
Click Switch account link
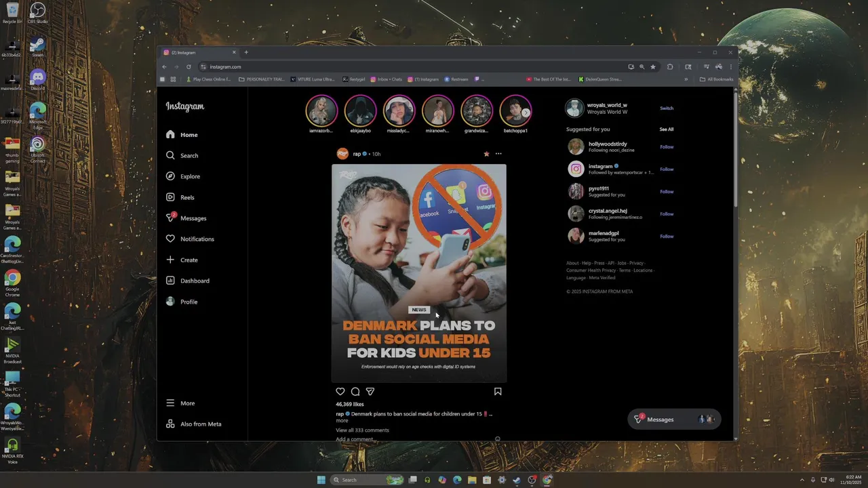tap(667, 108)
